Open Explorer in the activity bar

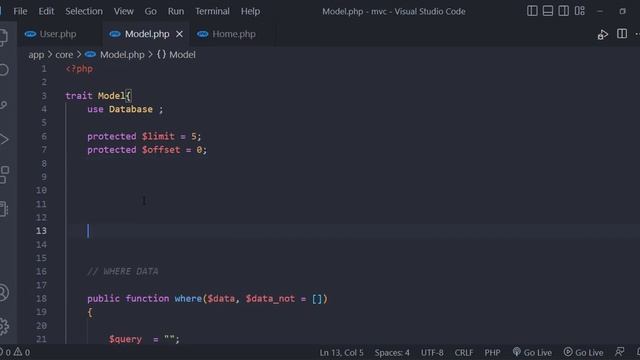(4, 37)
